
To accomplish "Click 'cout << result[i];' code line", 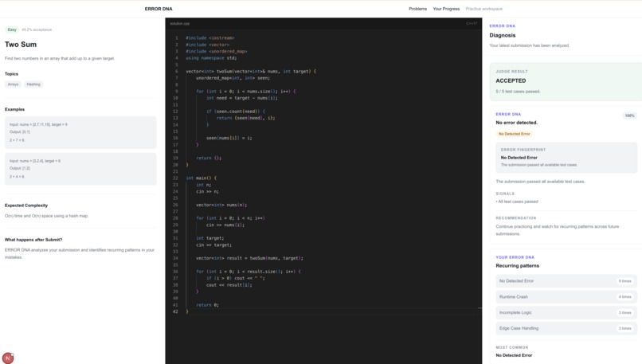I will (x=229, y=285).
